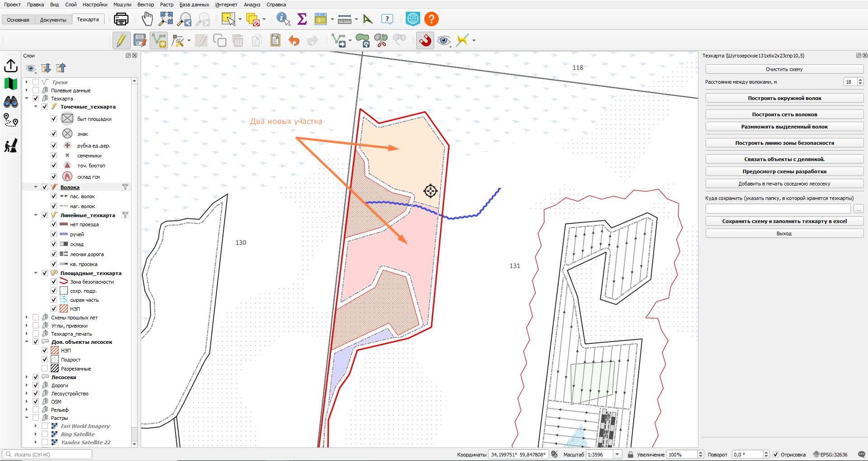This screenshot has height=461, width=868.
Task: Toggle editing with the yellow pencil icon
Action: point(121,40)
